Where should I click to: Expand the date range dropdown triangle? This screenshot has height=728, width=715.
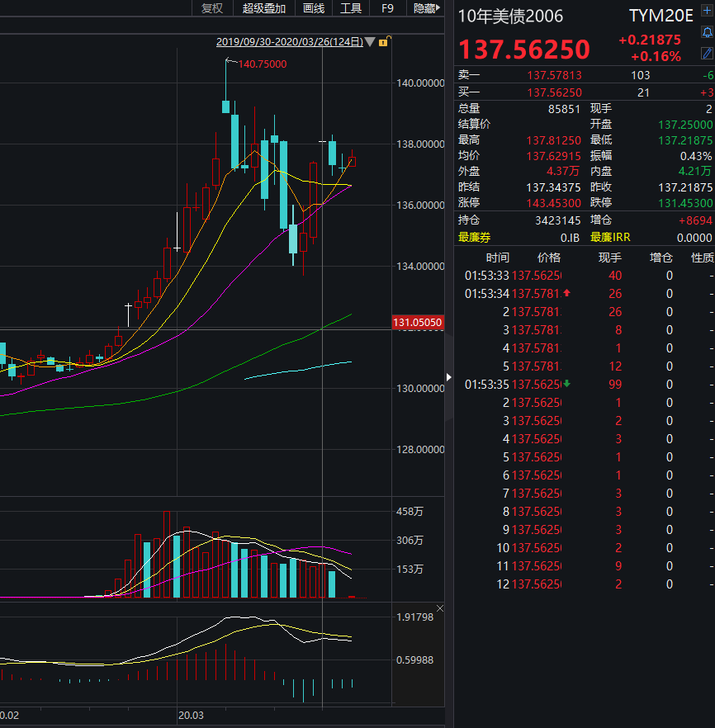370,41
